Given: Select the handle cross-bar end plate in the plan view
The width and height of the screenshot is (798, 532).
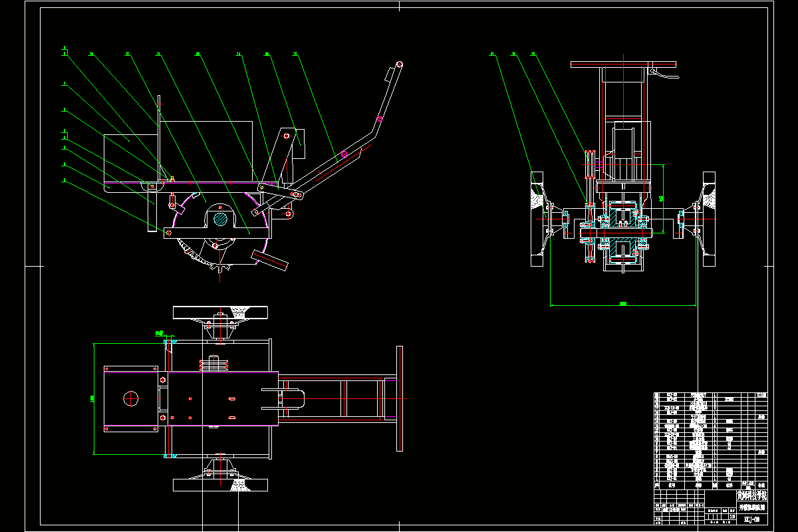Looking at the screenshot, I should click(x=400, y=399).
